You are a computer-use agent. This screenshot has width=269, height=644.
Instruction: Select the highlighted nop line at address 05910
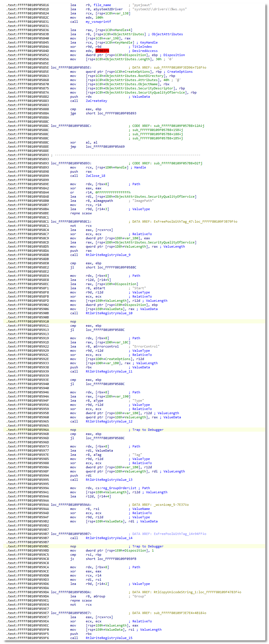pos(73,321)
